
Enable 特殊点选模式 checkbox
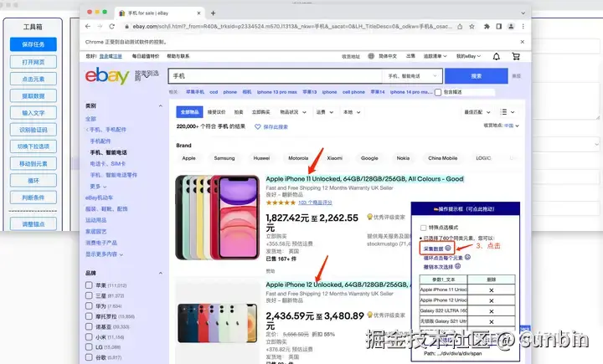coord(424,228)
